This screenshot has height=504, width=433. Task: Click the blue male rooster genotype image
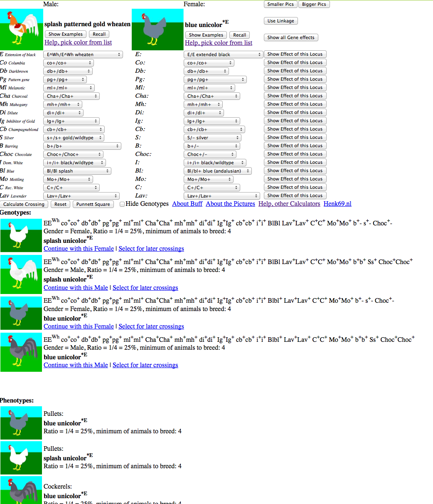pos(21,352)
